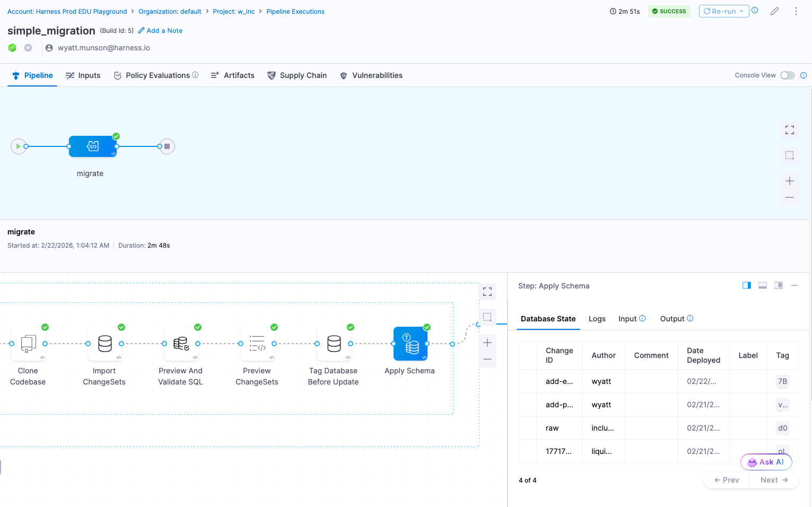Minimize the step details panel
The height and width of the screenshot is (507, 812).
(x=794, y=285)
